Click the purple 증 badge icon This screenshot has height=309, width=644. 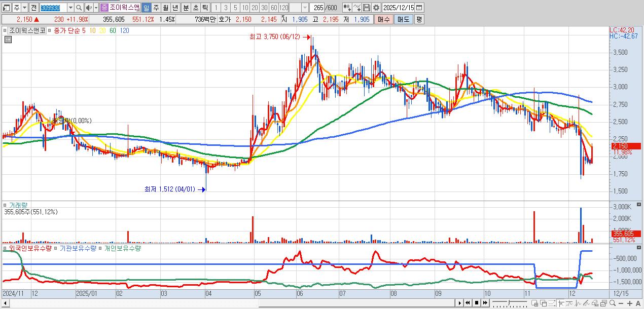coord(103,8)
